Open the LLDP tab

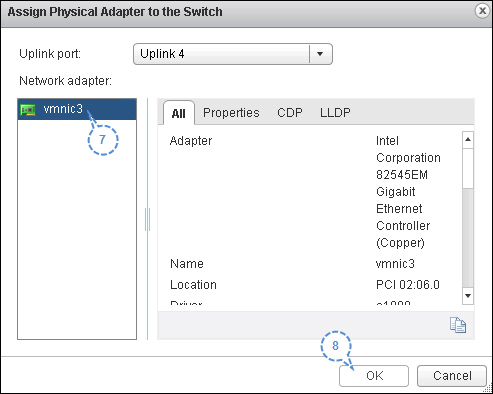(335, 113)
